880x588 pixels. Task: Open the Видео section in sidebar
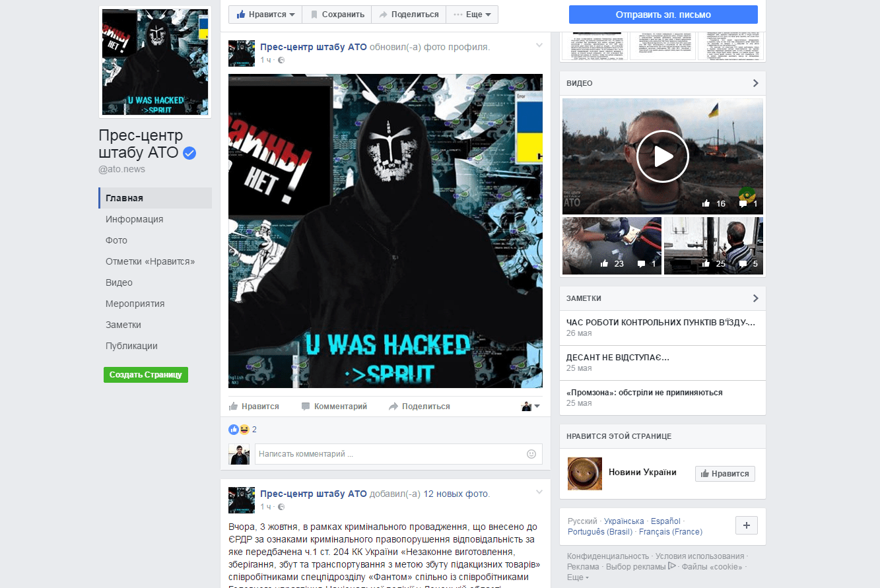pos(119,282)
